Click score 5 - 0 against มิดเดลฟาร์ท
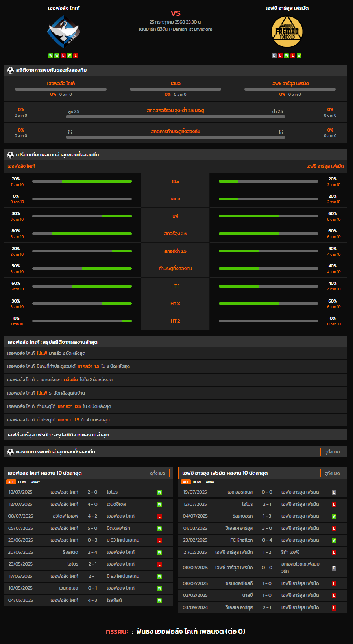Screen dimensions: 353x644 (x=92, y=528)
